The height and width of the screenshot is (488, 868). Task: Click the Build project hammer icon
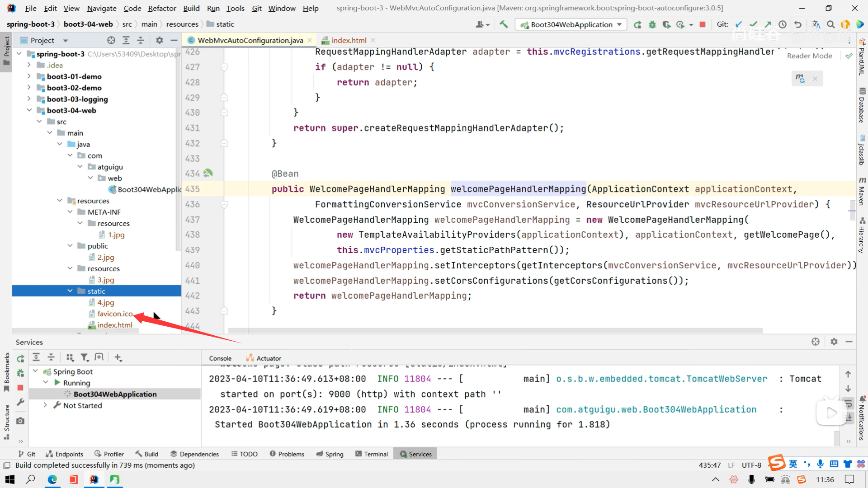click(504, 24)
